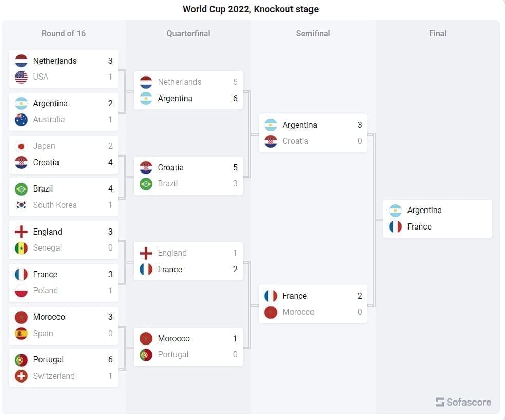Click the Semifinal column header
The height and width of the screenshot is (420, 505).
313,34
